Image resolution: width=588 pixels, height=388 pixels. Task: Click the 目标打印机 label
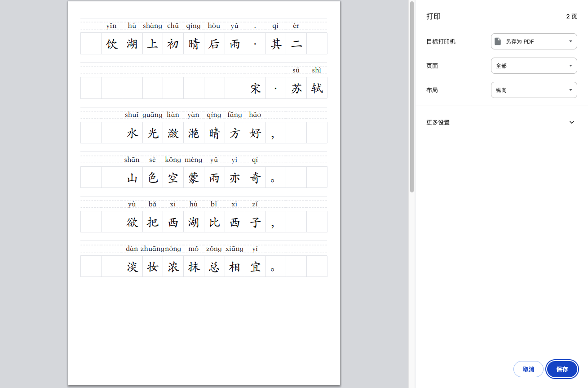tap(441, 41)
